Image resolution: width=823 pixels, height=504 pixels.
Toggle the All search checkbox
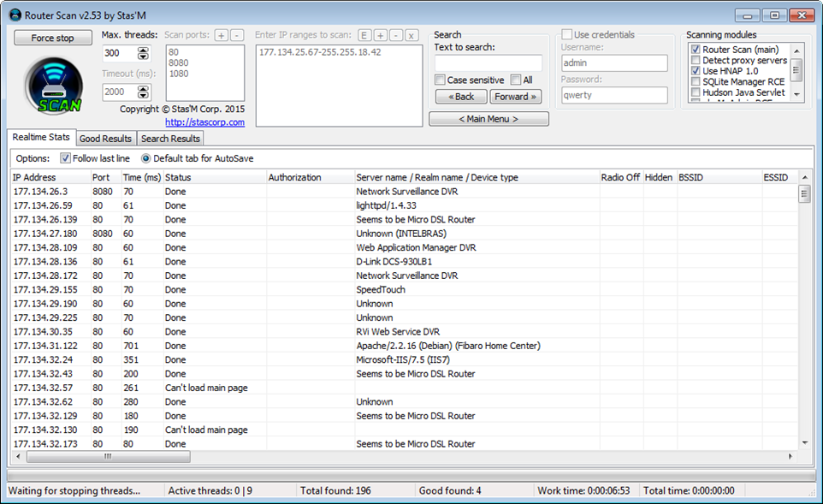(x=516, y=80)
